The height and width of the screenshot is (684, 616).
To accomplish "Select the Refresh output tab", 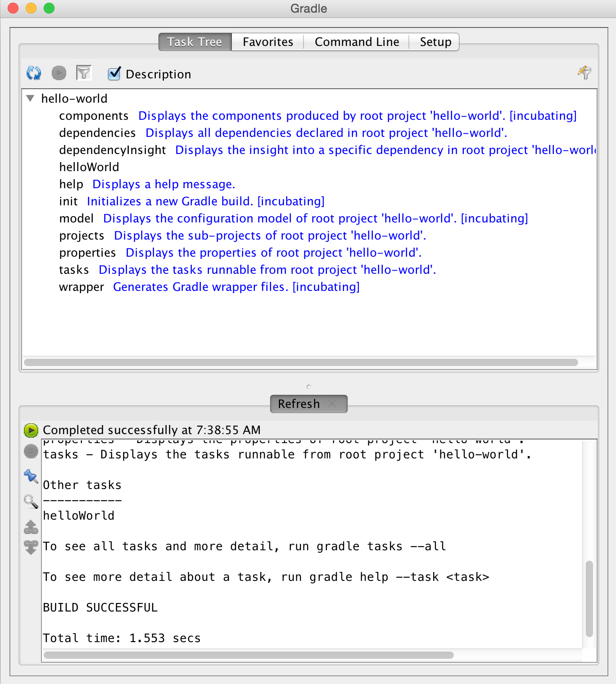I will [x=299, y=404].
